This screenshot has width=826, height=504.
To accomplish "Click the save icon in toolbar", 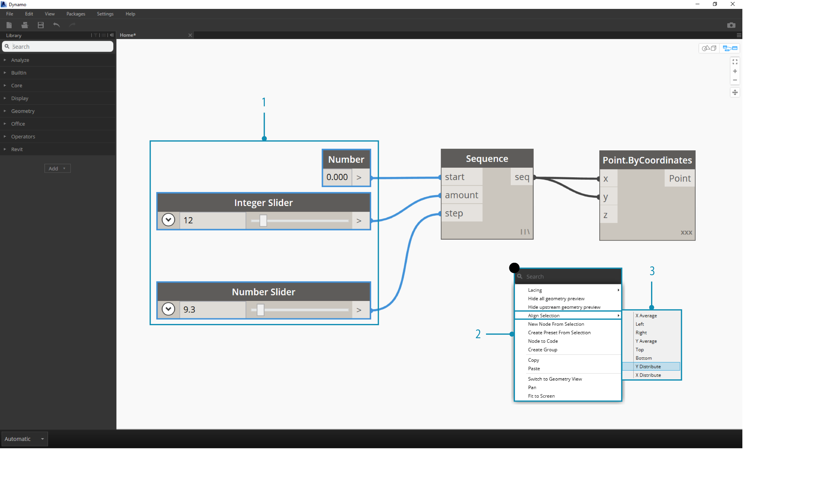I will click(x=40, y=24).
